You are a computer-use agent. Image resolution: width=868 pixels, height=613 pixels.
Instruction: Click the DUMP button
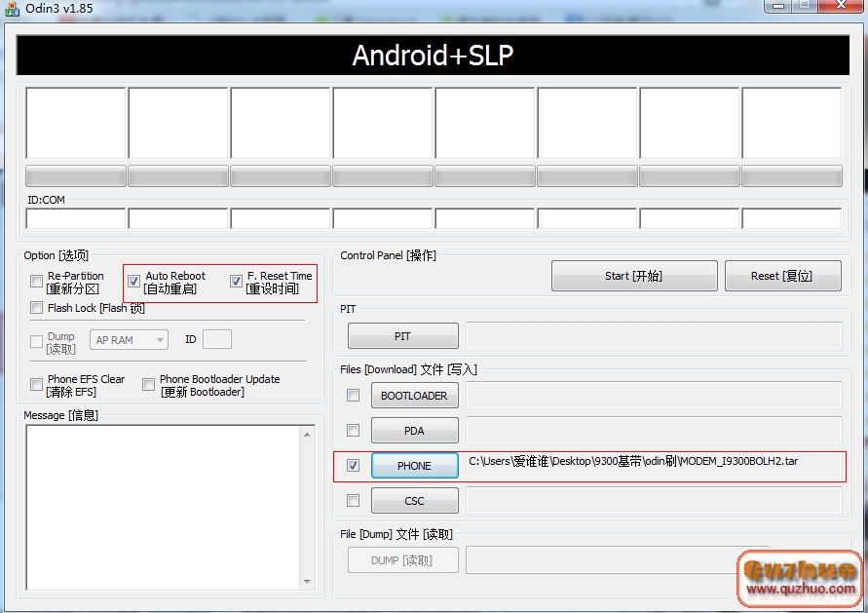(403, 560)
